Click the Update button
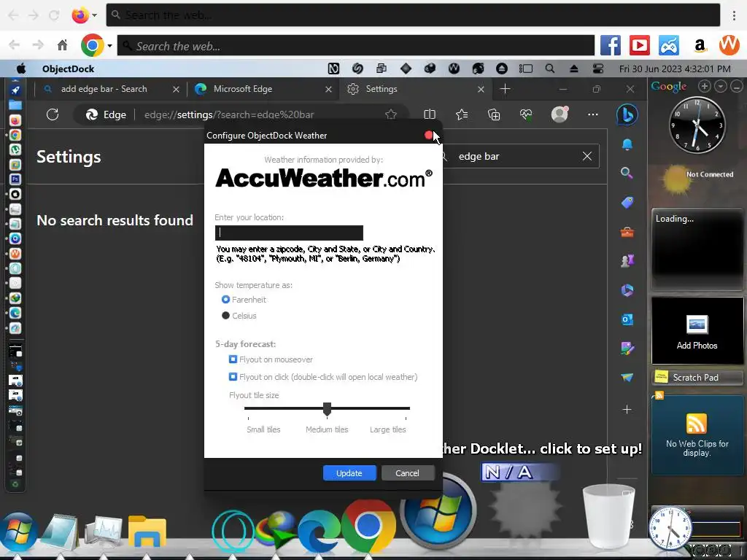 click(349, 472)
